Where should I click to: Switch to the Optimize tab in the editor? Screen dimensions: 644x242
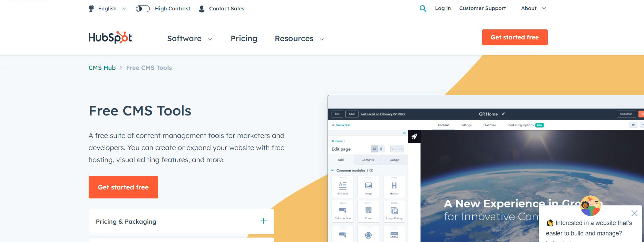[489, 125]
